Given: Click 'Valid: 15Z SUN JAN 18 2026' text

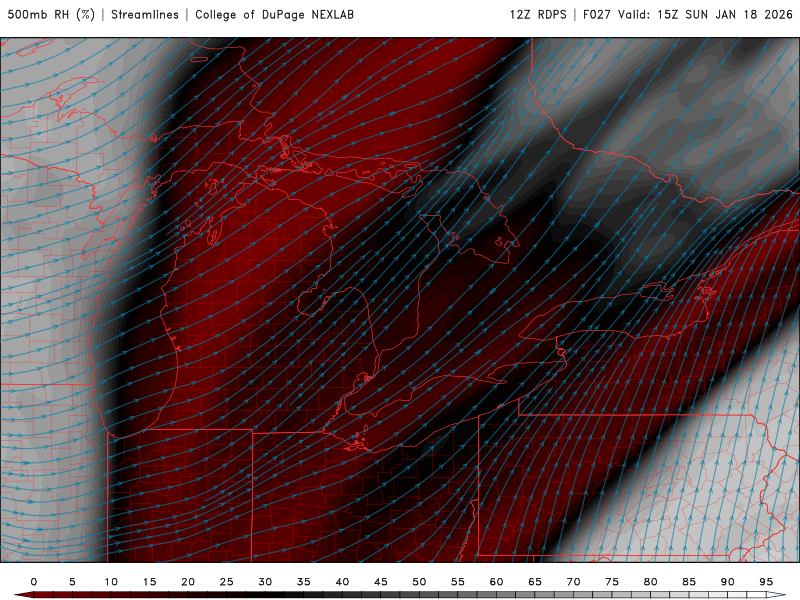Looking at the screenshot, I should click(x=705, y=14).
